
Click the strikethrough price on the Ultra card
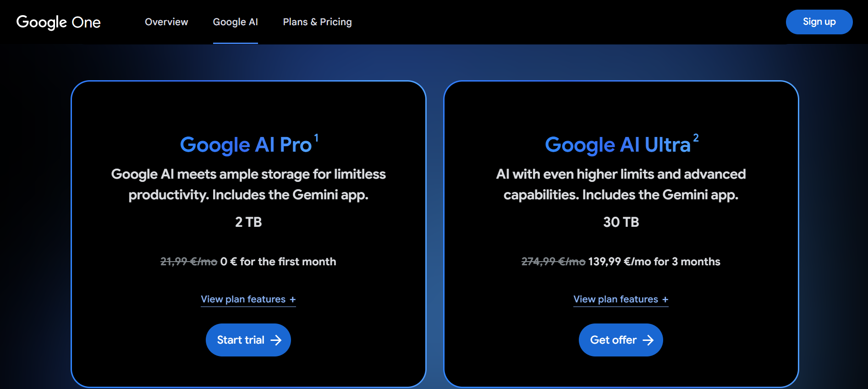[x=553, y=261]
